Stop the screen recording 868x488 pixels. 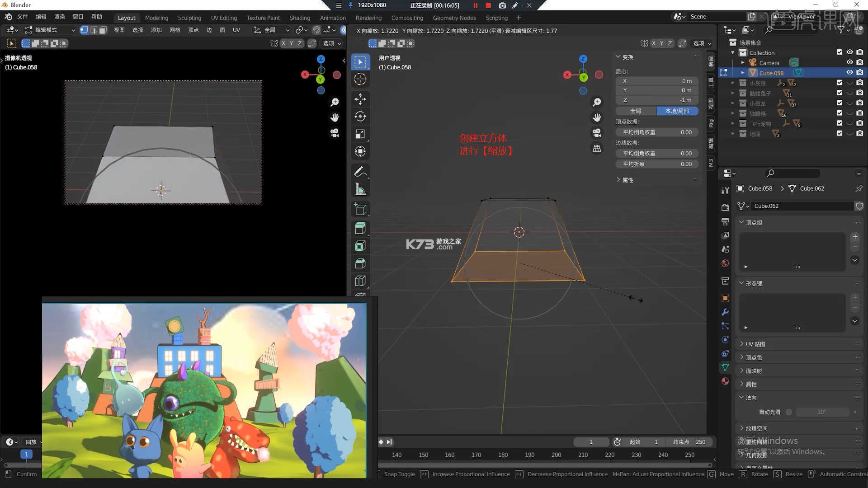(x=488, y=5)
